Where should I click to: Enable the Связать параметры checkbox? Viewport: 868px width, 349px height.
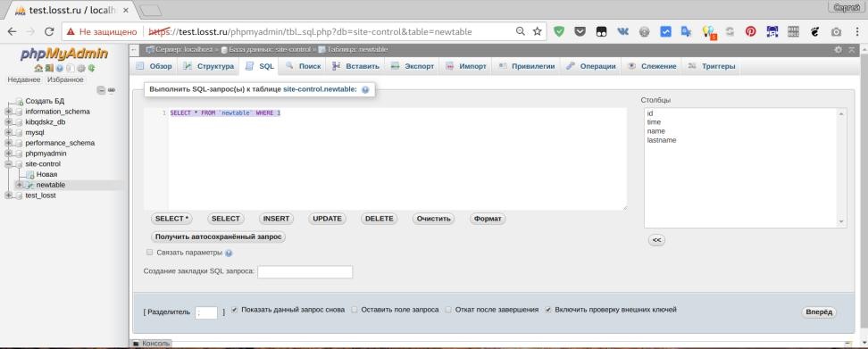(x=149, y=253)
